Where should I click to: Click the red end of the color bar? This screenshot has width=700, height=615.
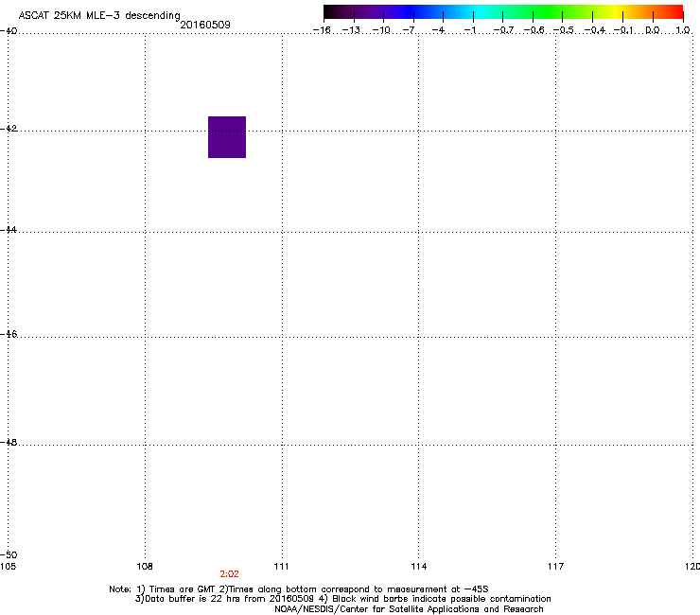tap(676, 11)
